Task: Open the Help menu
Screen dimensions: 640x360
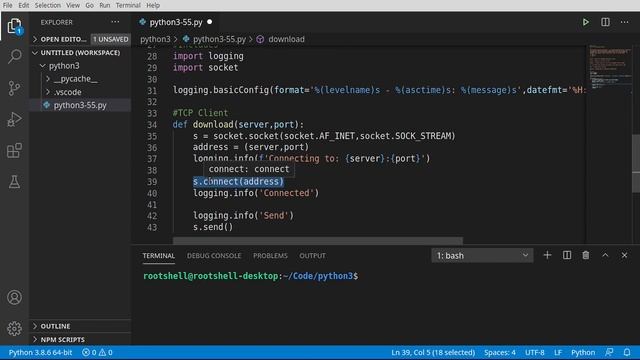Action: tap(153, 5)
